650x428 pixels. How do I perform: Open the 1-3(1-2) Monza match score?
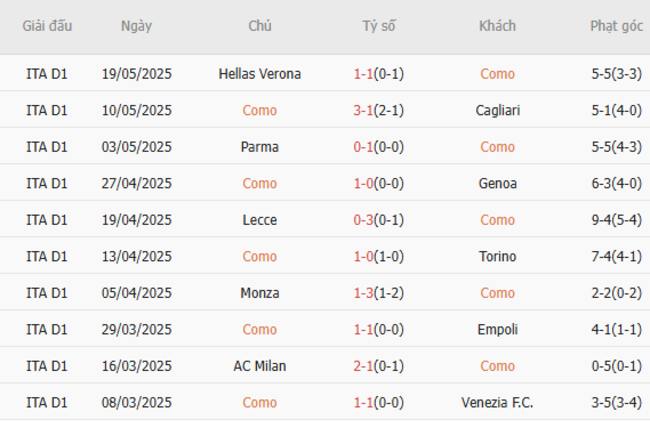[x=378, y=293]
